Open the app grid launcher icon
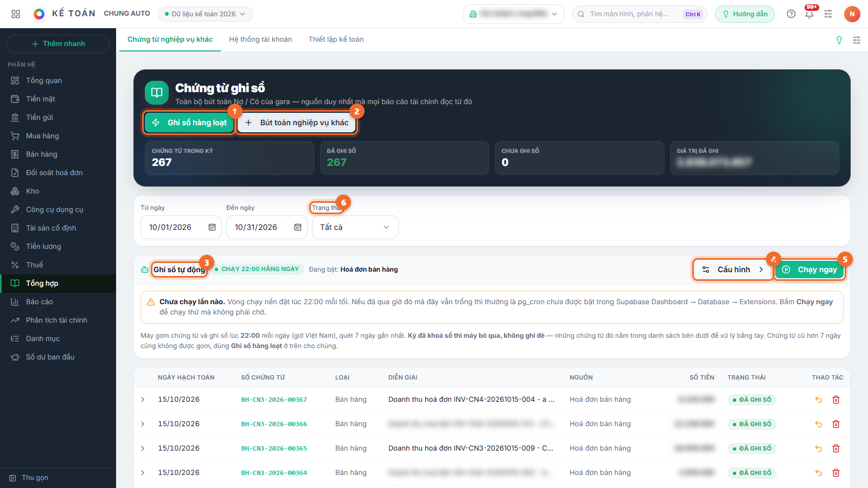Viewport: 868px width, 488px height. coord(16,14)
